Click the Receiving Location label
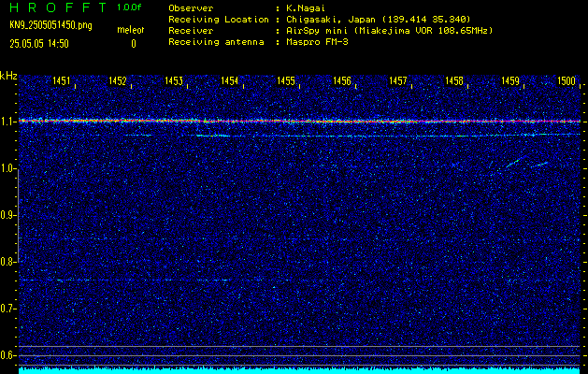 tap(219, 20)
